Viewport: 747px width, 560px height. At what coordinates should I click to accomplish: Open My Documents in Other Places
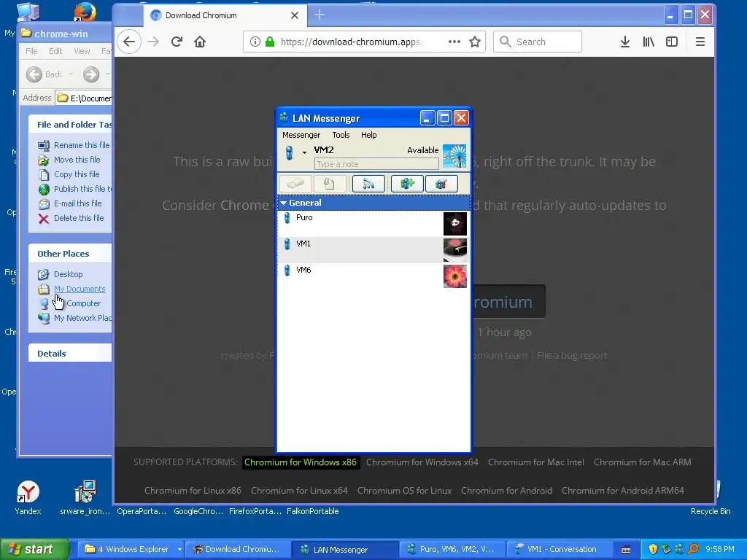point(79,289)
